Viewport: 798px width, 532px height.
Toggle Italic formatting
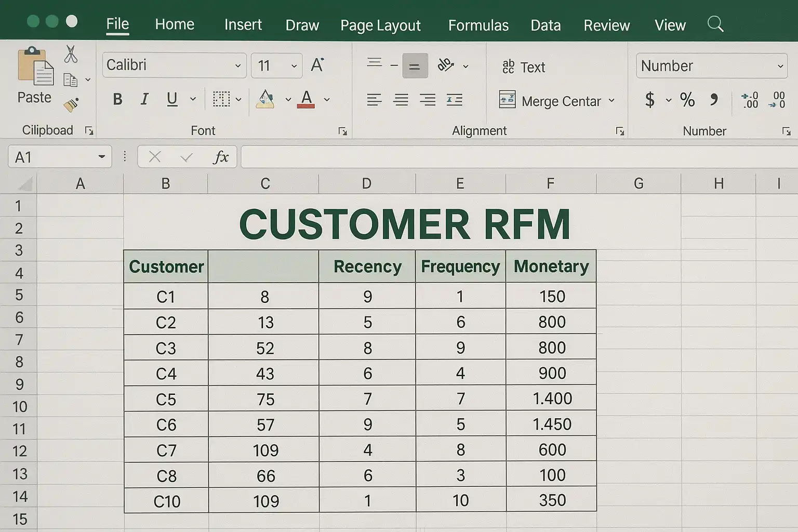click(144, 99)
